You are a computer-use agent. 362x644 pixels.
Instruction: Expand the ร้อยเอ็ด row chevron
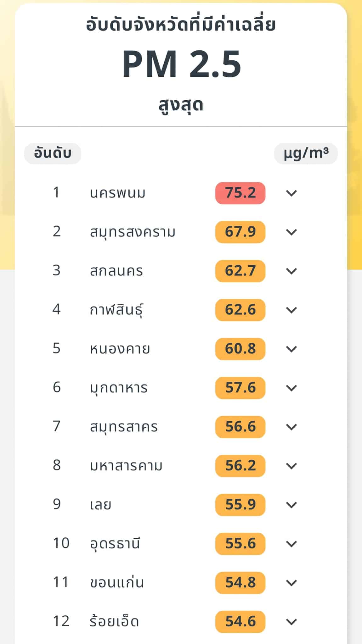coord(291,622)
